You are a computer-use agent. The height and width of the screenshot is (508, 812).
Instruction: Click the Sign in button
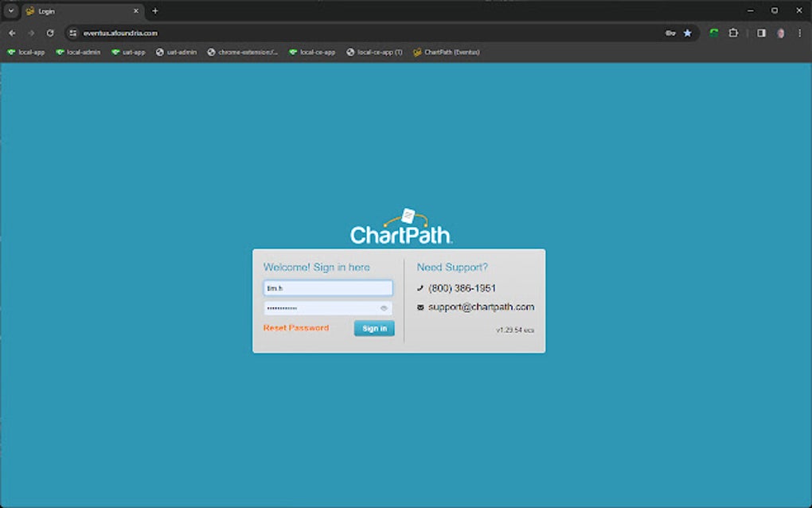(x=374, y=328)
